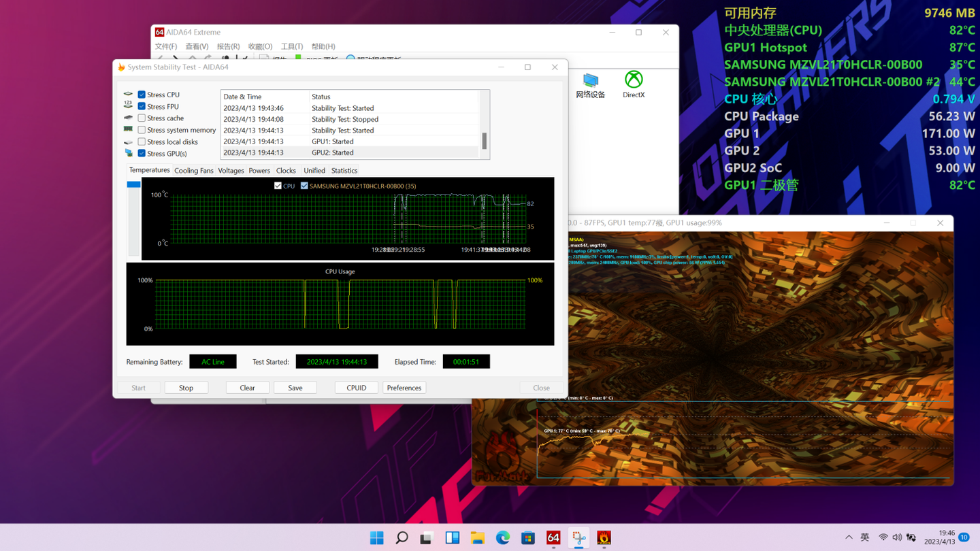Open the Snipping Tool taskbar icon
The height and width of the screenshot is (551, 980).
click(578, 538)
